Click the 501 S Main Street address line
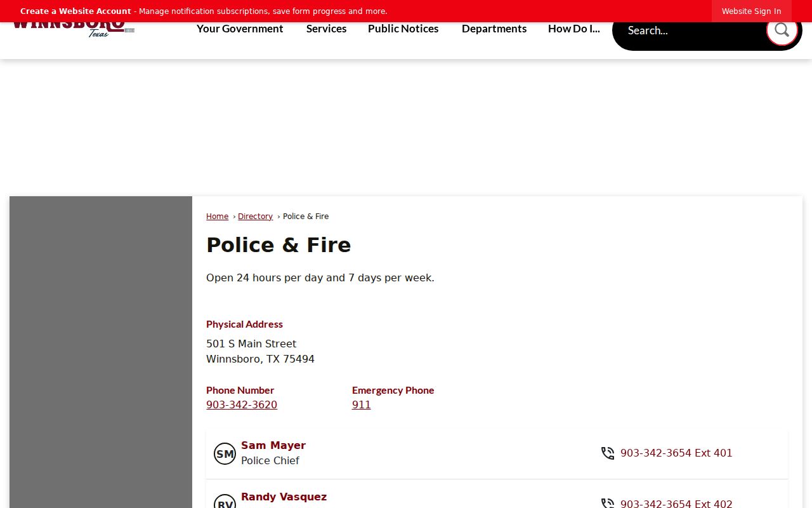The image size is (812, 508). pos(251,344)
